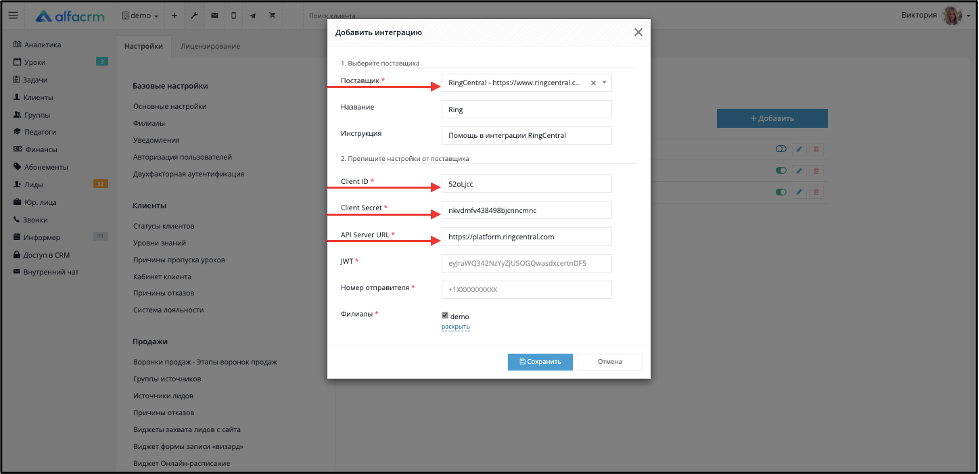Screen dimensions: 979x474
Task: Edit the integration with disabled toggle
Action: pos(799,149)
